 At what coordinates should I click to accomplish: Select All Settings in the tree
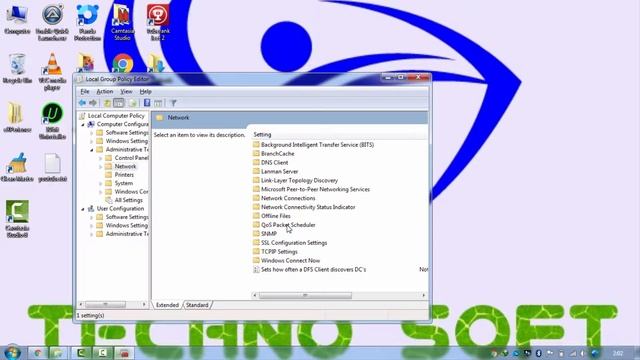click(124, 200)
